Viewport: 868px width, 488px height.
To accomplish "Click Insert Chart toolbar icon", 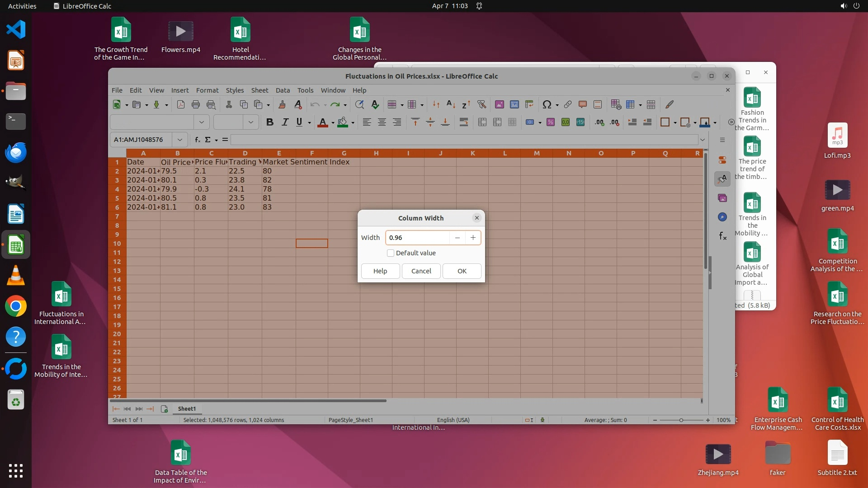I will 514,104.
